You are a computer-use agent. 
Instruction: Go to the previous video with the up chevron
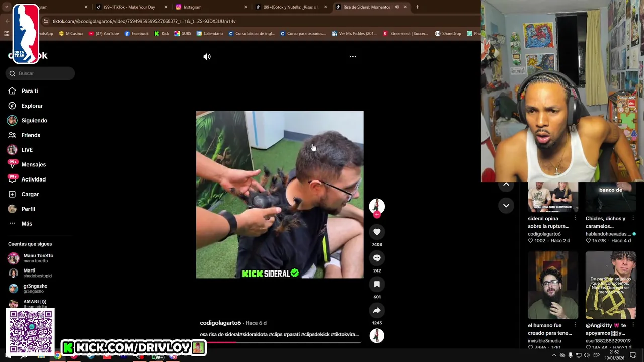point(506,184)
